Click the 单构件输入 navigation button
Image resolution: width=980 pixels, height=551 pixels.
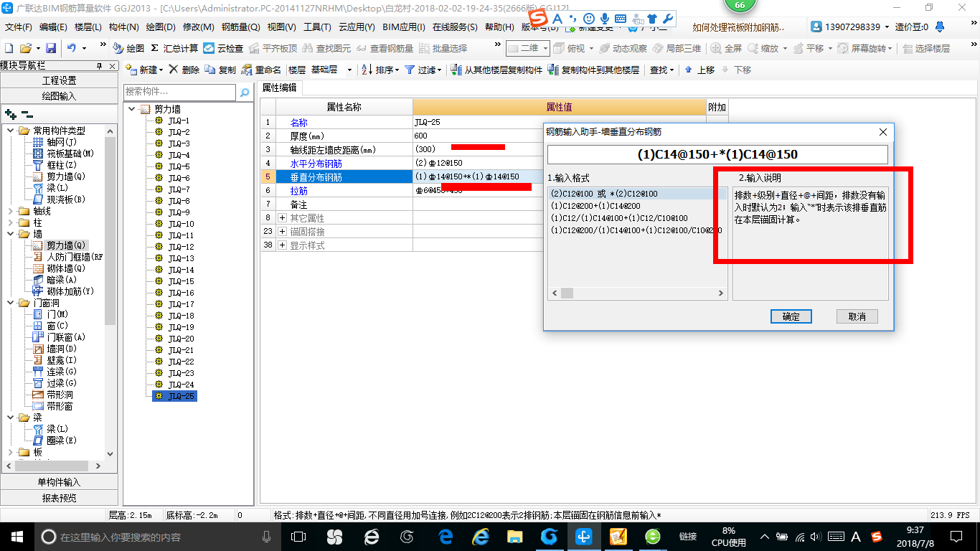(x=59, y=482)
